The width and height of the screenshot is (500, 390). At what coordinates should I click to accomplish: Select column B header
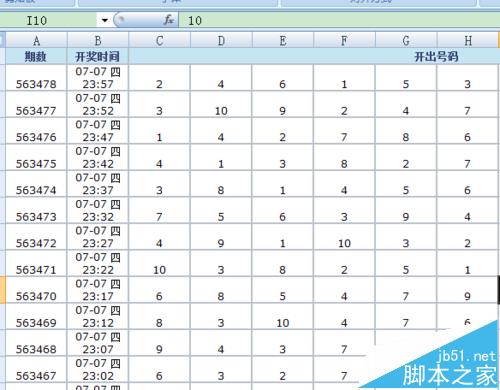coord(98,40)
